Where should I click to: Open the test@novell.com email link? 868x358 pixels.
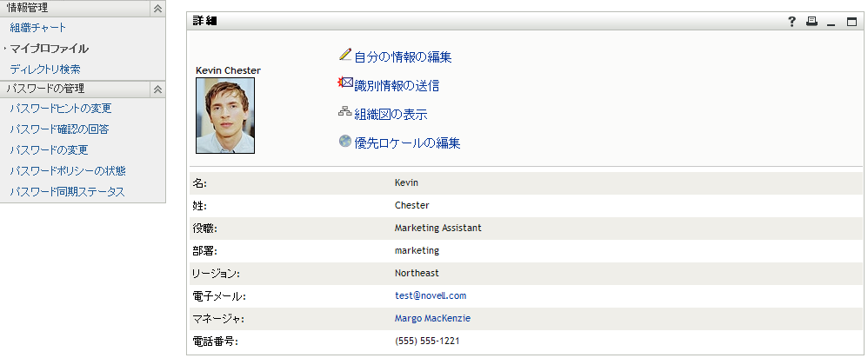[431, 295]
